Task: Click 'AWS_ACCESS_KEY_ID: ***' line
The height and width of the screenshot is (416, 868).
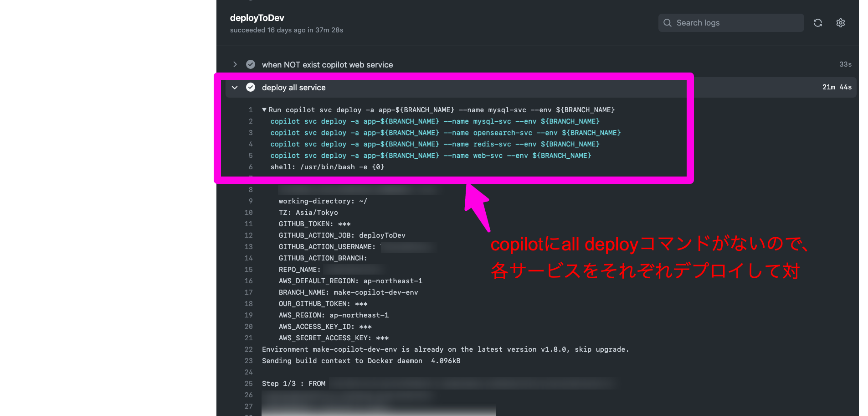Action: 325,327
